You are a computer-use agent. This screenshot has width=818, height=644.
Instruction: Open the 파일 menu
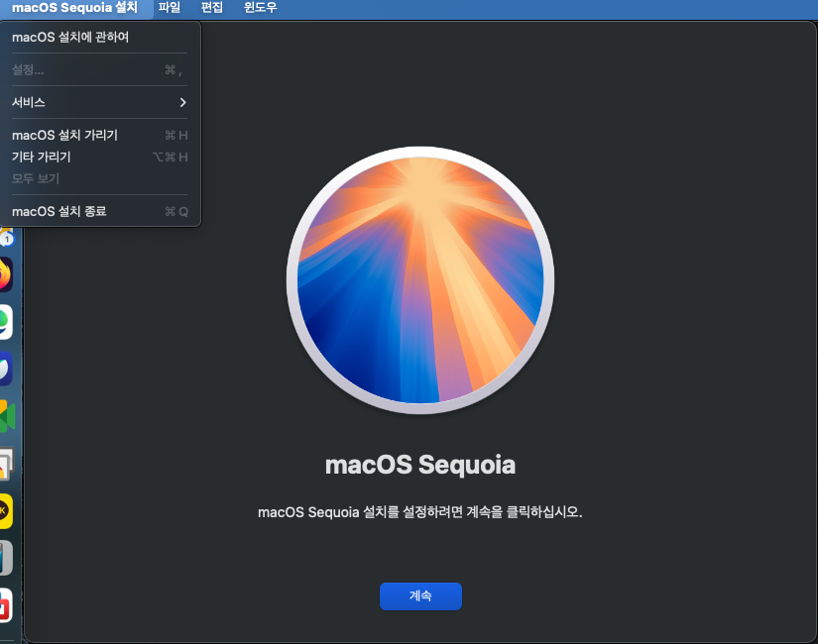[170, 8]
